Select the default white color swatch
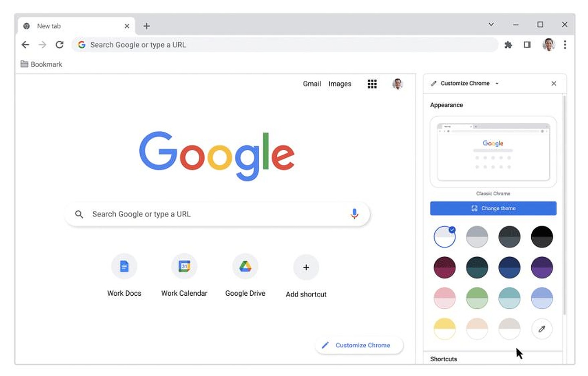Viewport: 588px width, 376px height. [444, 237]
